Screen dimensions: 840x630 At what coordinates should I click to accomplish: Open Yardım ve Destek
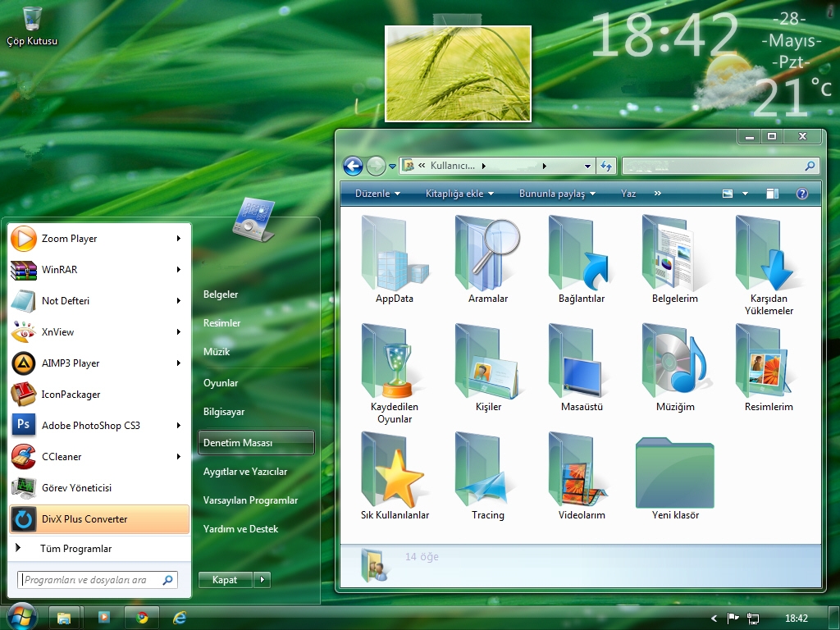pyautogui.click(x=240, y=529)
